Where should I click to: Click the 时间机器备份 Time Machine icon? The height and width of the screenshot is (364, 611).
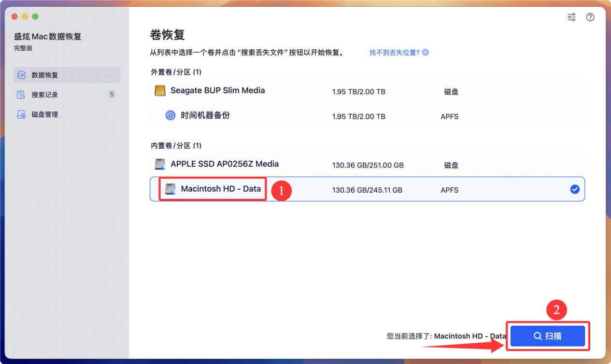(x=170, y=116)
